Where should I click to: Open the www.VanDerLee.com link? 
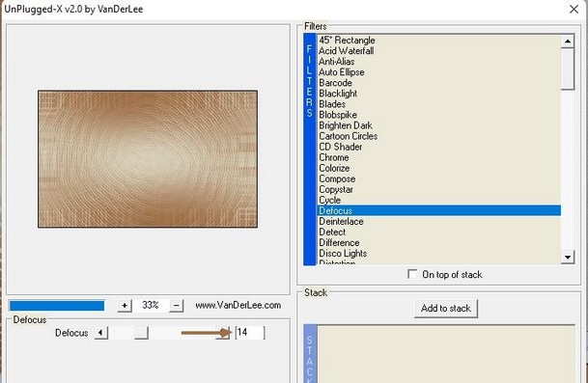[238, 305]
